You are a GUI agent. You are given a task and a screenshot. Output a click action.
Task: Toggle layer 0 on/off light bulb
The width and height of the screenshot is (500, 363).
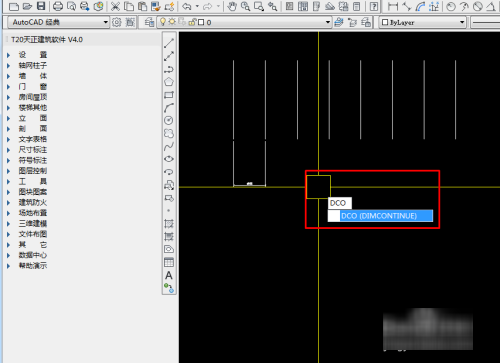click(163, 22)
